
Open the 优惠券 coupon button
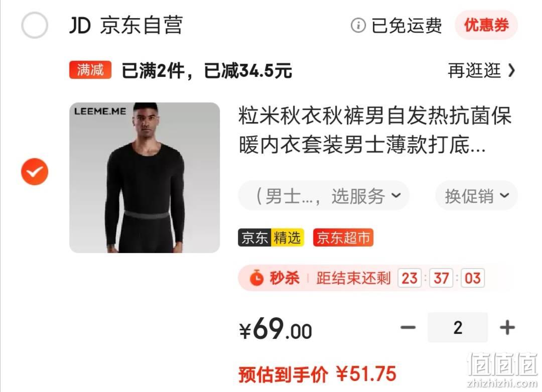(x=486, y=25)
